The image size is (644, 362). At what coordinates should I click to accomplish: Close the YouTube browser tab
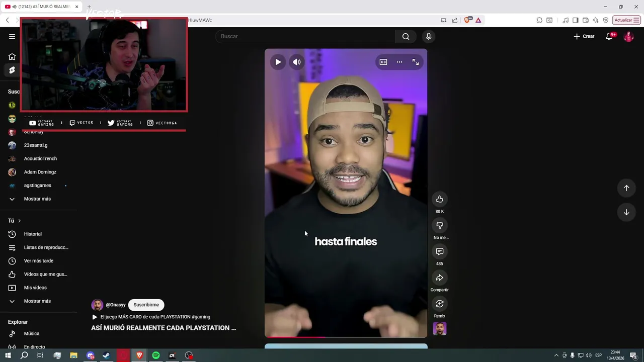point(77,7)
